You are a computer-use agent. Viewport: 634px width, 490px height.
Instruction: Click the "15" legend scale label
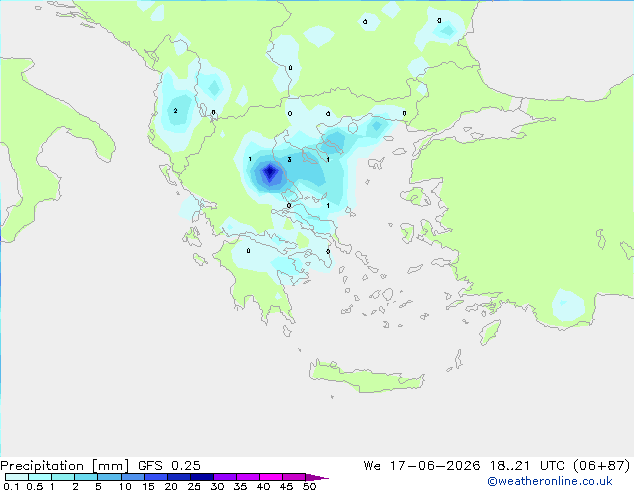pyautogui.click(x=148, y=486)
